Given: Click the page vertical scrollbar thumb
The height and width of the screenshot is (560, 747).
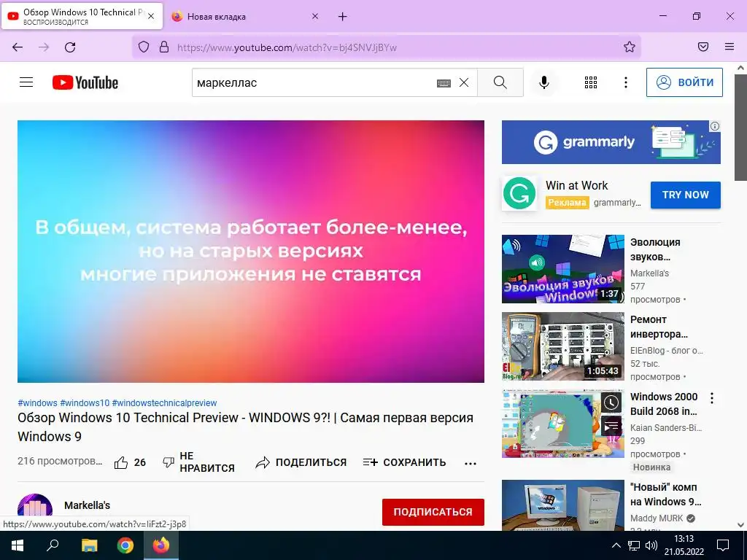Looking at the screenshot, I should [x=740, y=128].
